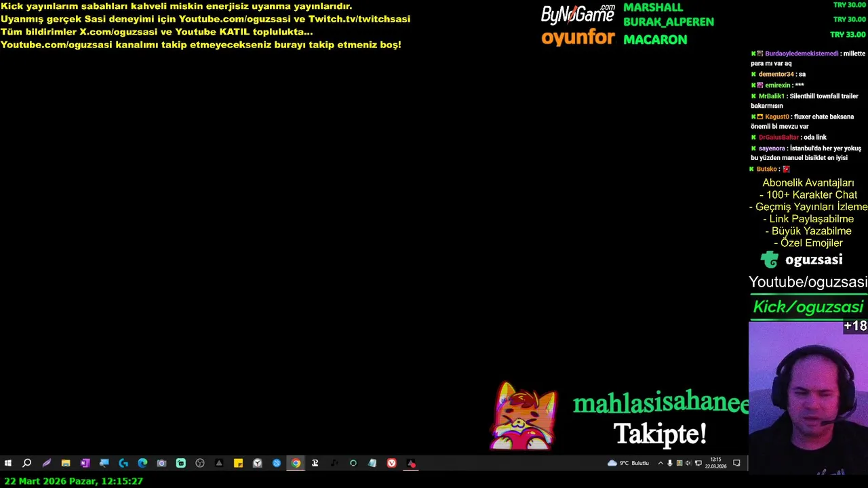Launch Microsoft Edge from taskbar
The image size is (868, 488).
[x=142, y=463]
